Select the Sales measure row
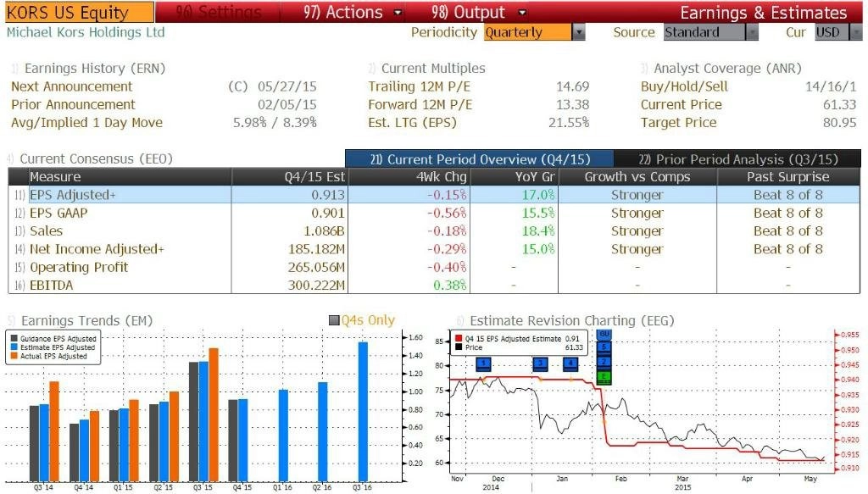The height and width of the screenshot is (494, 868). (x=434, y=230)
